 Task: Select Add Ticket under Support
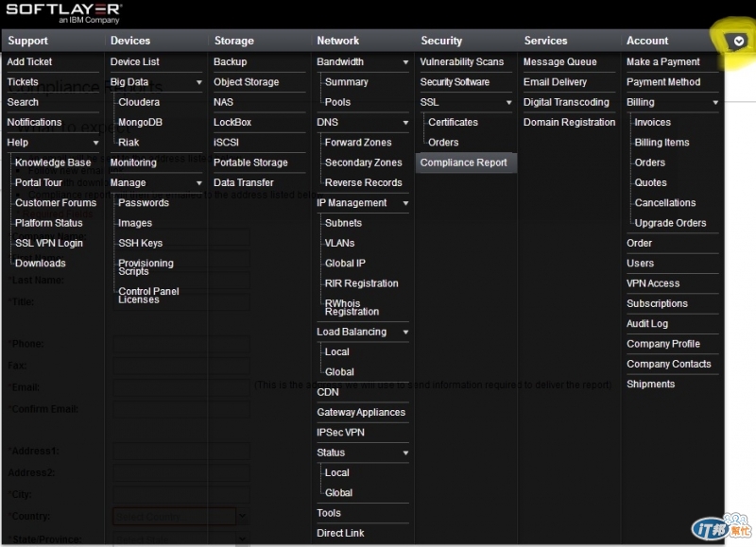pos(29,61)
